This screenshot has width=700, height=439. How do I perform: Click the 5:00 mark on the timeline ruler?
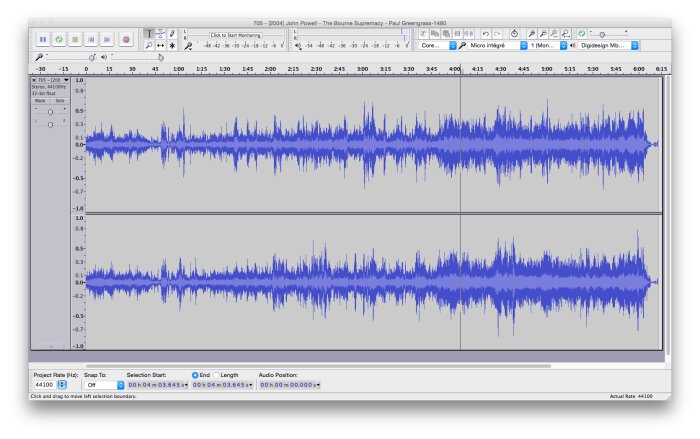pos(546,69)
